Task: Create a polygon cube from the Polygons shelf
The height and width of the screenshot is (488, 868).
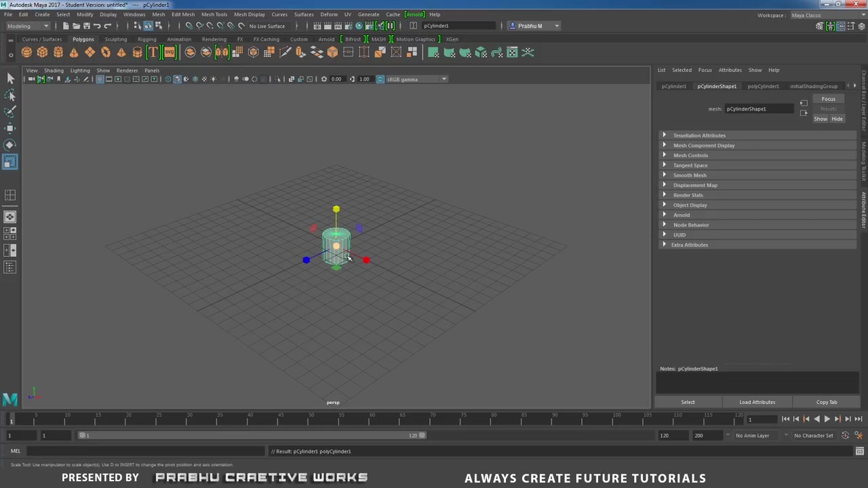Action: coord(42,53)
